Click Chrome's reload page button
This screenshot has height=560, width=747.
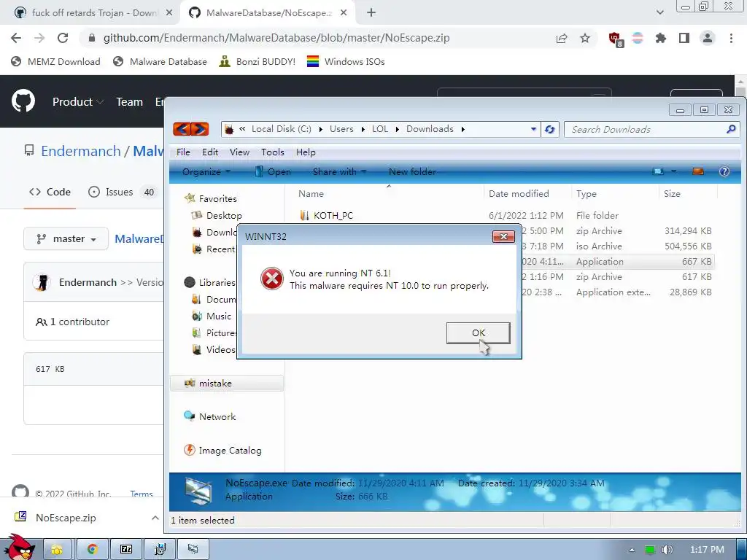point(63,38)
